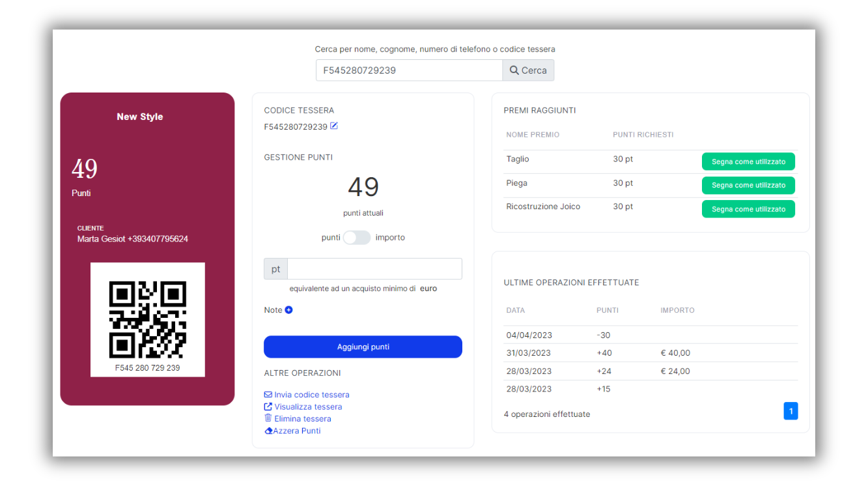This screenshot has width=868, height=486.
Task: Click the QR code on the loyalty card
Action: (x=148, y=319)
